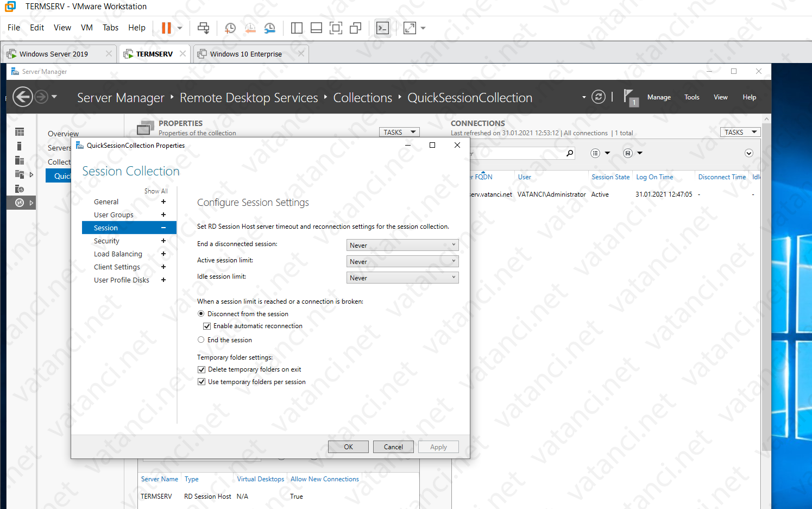Expand the User Groups section plus sign

[163, 215]
